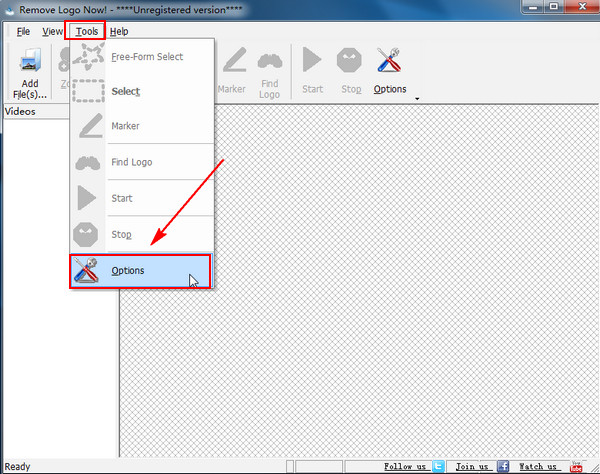Click the YouTube icon in status bar
The width and height of the screenshot is (600, 474).
576,467
